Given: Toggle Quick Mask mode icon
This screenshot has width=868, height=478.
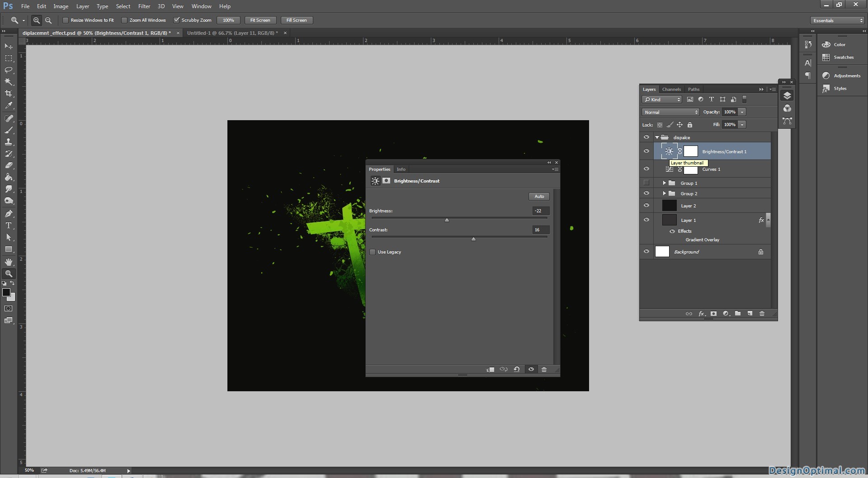Looking at the screenshot, I should (x=9, y=309).
